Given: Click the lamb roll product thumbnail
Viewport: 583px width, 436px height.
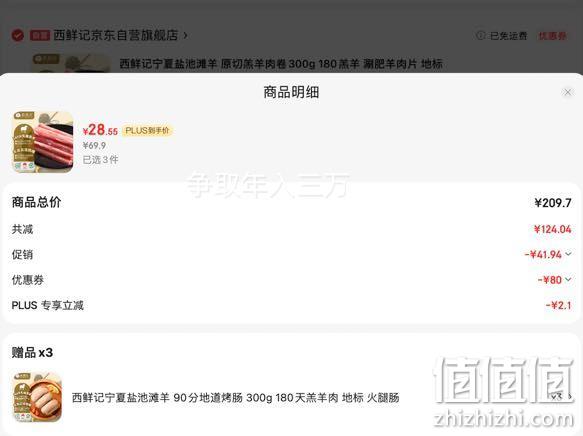Looking at the screenshot, I should (43, 142).
